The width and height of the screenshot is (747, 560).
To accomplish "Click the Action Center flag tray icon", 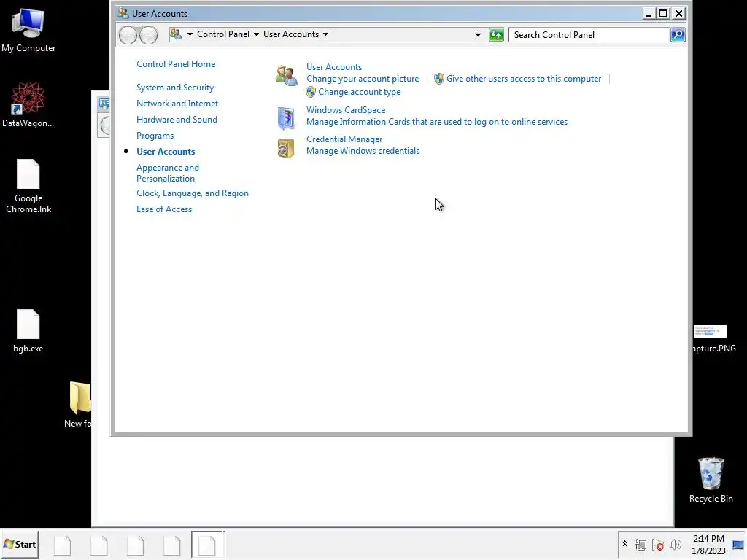I will click(x=658, y=544).
